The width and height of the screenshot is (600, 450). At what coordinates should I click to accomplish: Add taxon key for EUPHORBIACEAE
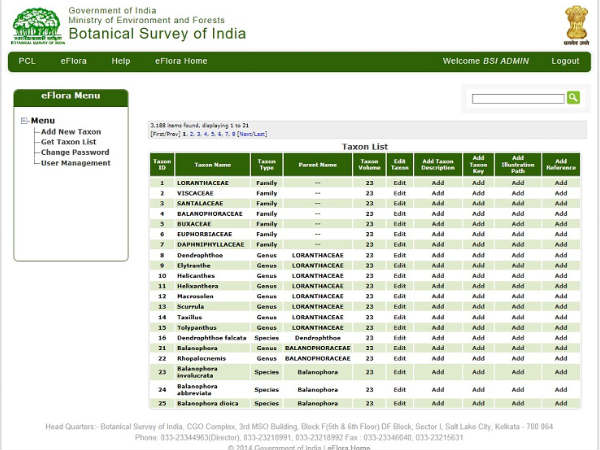click(x=478, y=234)
